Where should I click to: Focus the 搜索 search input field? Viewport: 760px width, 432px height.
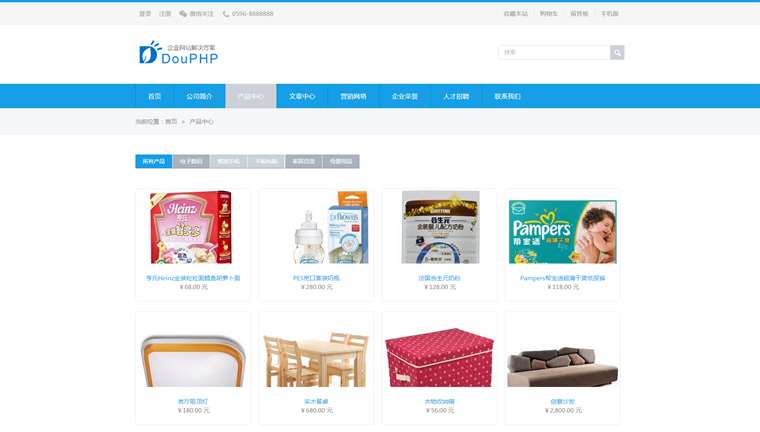tap(554, 52)
